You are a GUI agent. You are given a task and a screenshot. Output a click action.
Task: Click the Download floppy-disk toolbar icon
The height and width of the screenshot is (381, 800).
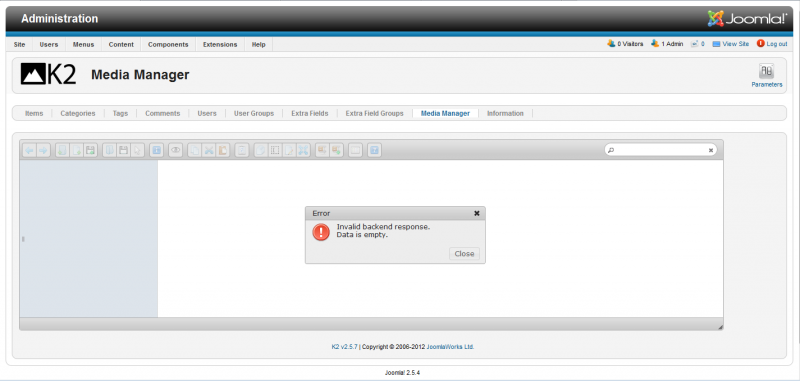pyautogui.click(x=123, y=150)
